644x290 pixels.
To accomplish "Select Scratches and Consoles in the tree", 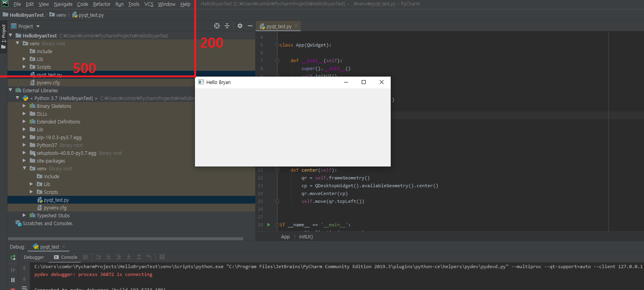I will [47, 223].
